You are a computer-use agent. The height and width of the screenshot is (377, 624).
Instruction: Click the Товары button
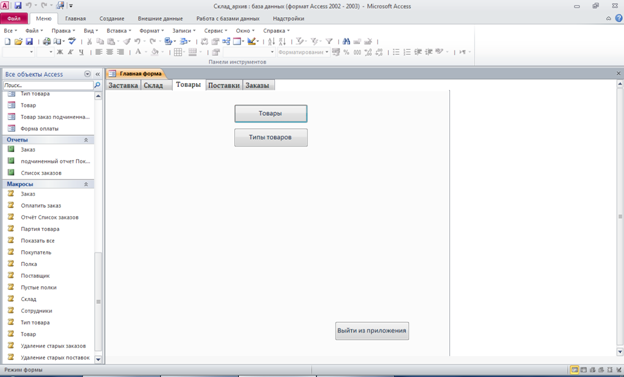271,113
